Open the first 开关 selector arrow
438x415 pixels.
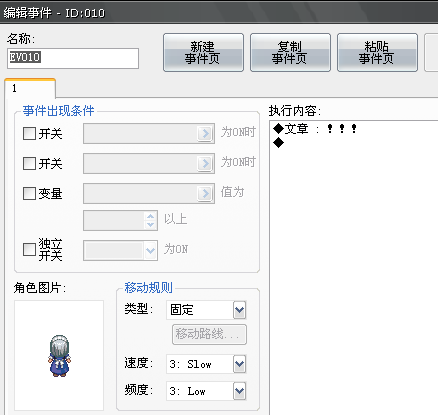point(205,133)
